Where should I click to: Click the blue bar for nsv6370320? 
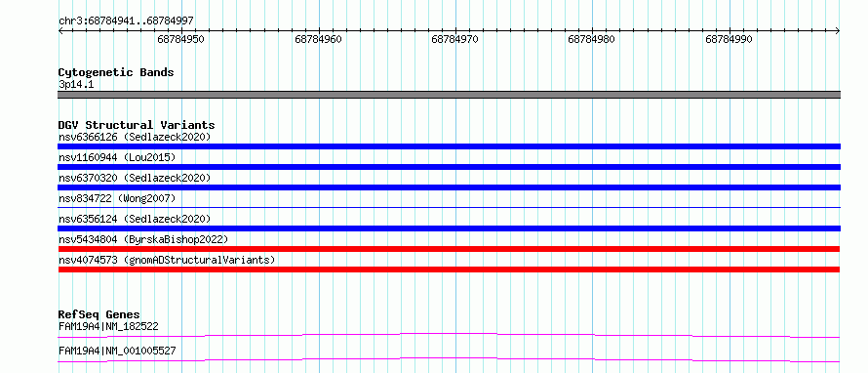(x=449, y=187)
